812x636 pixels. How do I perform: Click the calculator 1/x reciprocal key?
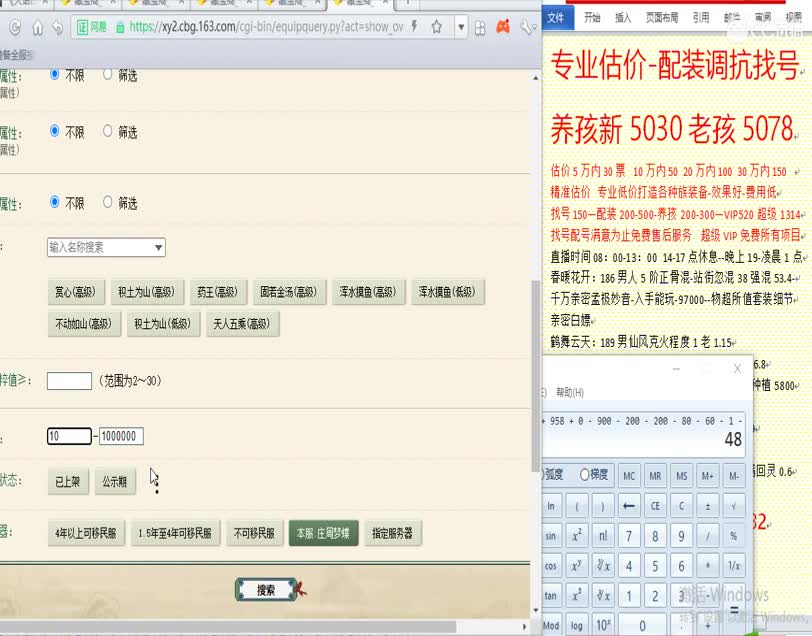tap(733, 566)
